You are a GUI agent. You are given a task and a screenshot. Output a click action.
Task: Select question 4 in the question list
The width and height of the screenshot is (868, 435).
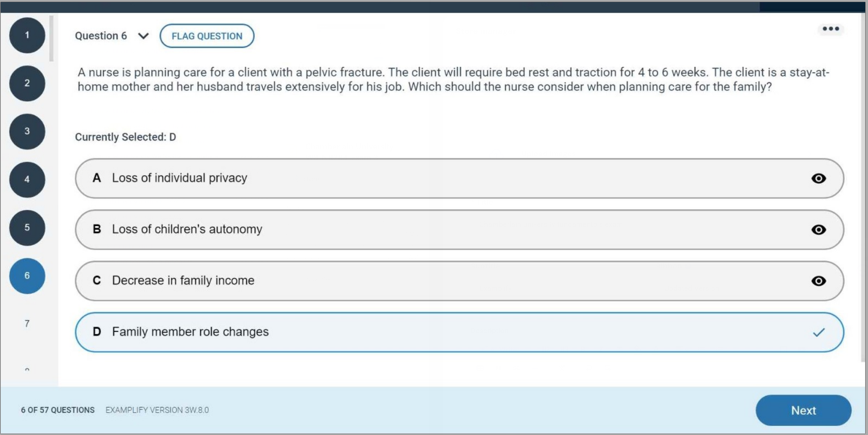(x=27, y=179)
